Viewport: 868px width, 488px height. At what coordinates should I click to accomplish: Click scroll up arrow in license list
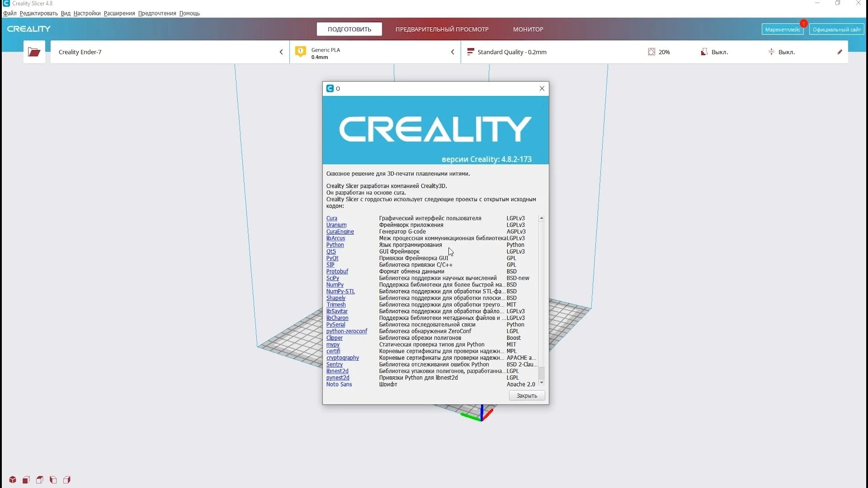(542, 218)
